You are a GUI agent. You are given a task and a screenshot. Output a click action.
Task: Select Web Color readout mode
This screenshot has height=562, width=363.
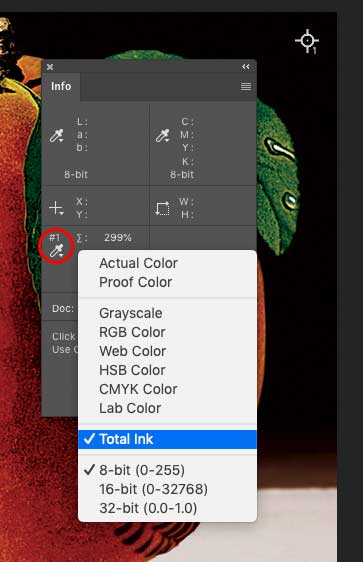167,351
